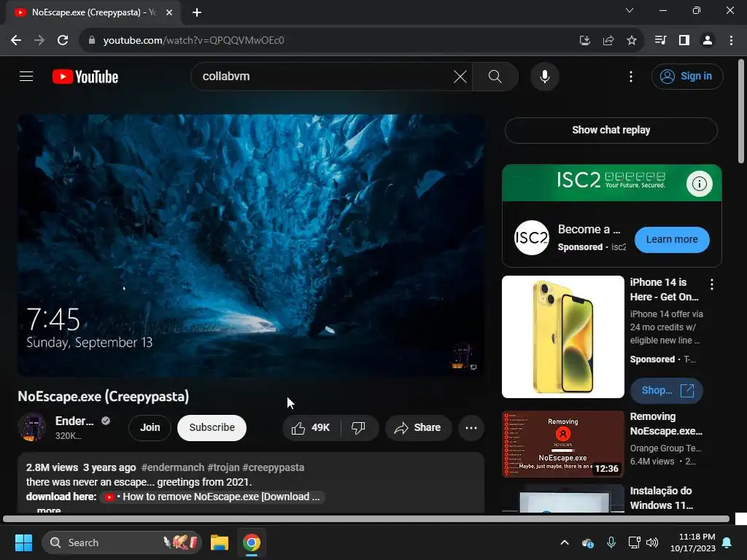The image size is (747, 560).
Task: Open Instalação do Windows 11 video title
Action: point(661,497)
